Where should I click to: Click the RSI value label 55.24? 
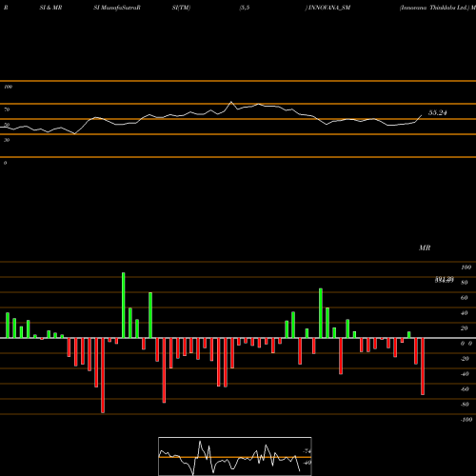[438, 112]
